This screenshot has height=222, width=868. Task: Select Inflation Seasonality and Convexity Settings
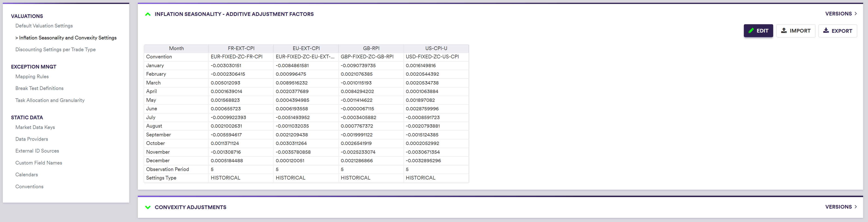[x=67, y=38]
